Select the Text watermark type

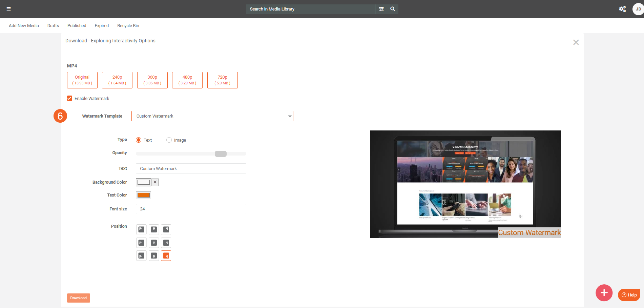pos(139,140)
